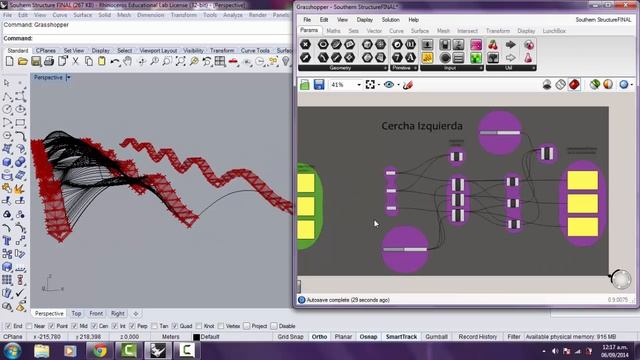Click cherries icon in Grasshopper Util panel
Screen dimensions: 640x360
(493, 45)
